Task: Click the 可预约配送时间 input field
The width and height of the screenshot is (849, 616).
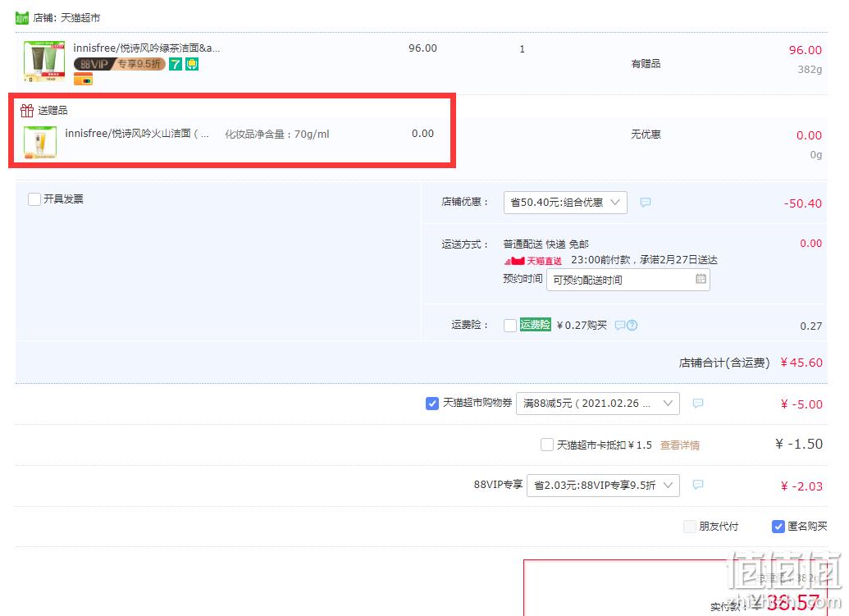Action: [628, 280]
